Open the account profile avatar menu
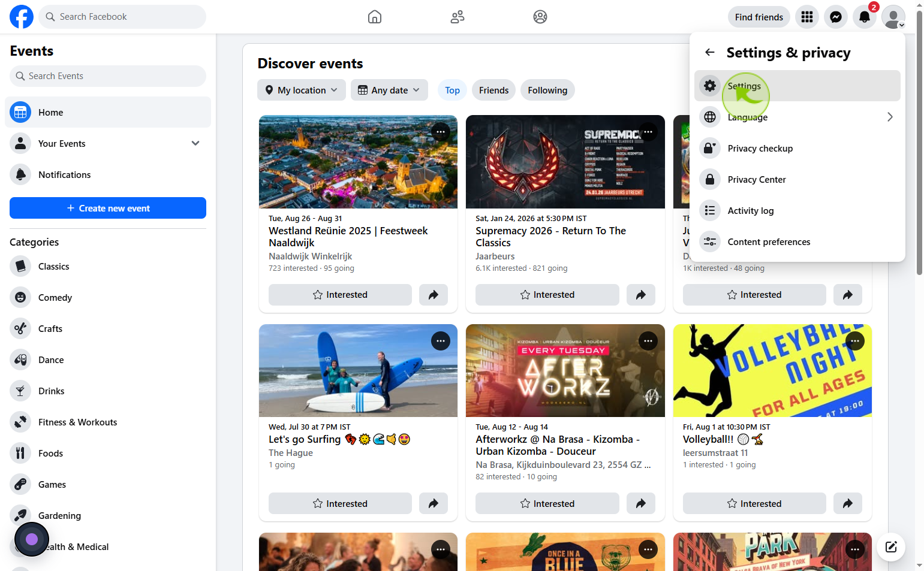The width and height of the screenshot is (924, 571). click(x=893, y=17)
